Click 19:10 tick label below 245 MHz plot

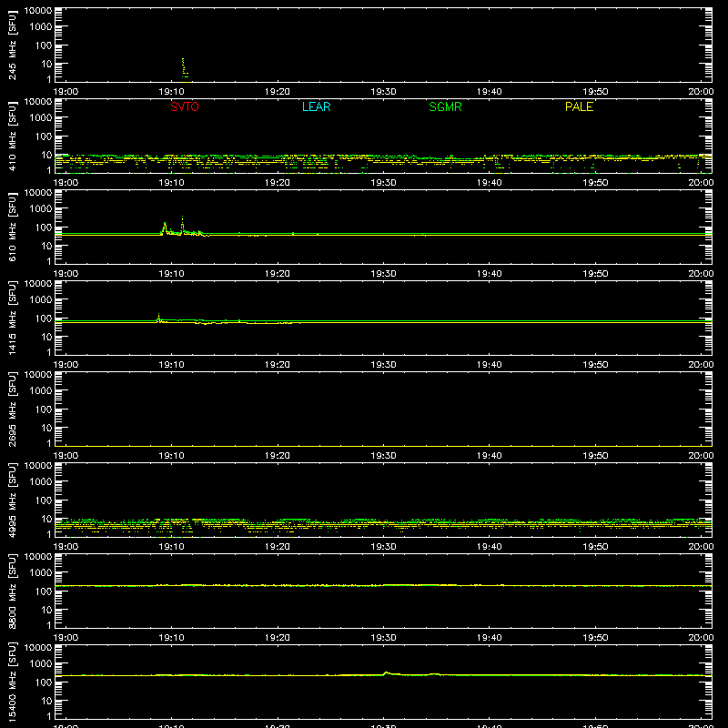(171, 92)
